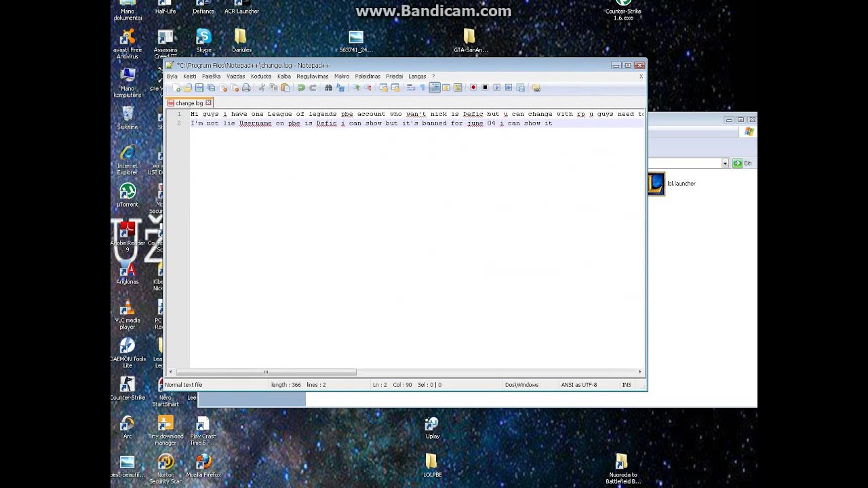Open the Vaizdas menu
868x488 pixels.
click(x=235, y=77)
